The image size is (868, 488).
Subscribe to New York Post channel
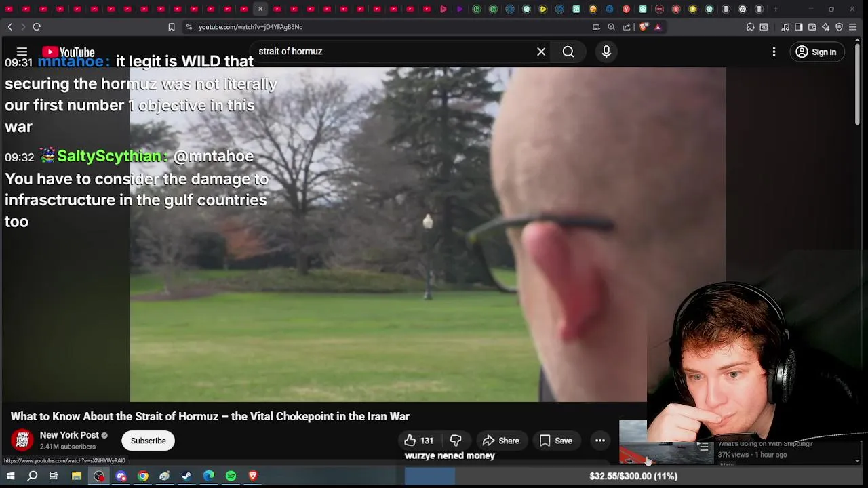click(x=148, y=441)
